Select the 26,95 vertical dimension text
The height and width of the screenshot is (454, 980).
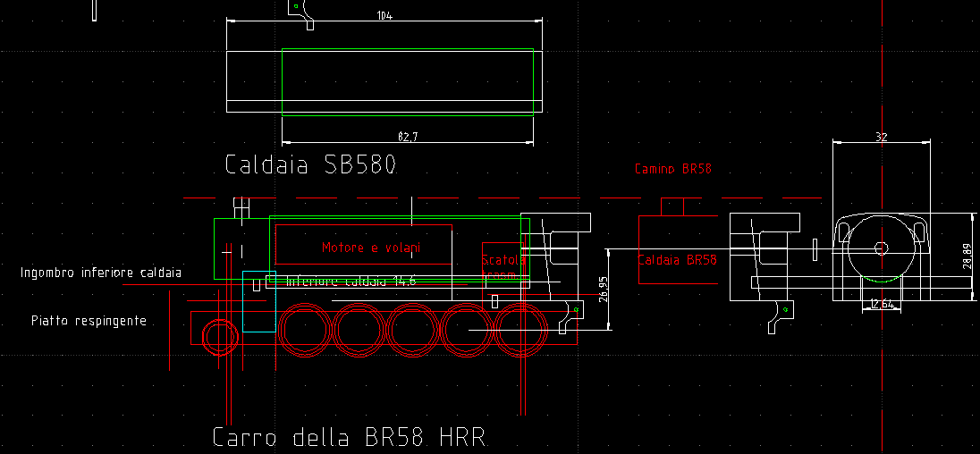603,290
